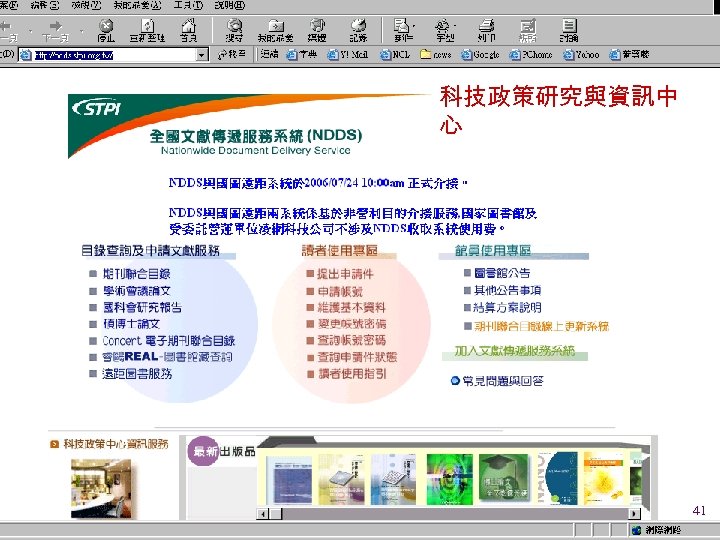Click the publications carousel left scroll arrow
This screenshot has height=540, width=720.
coord(262,514)
